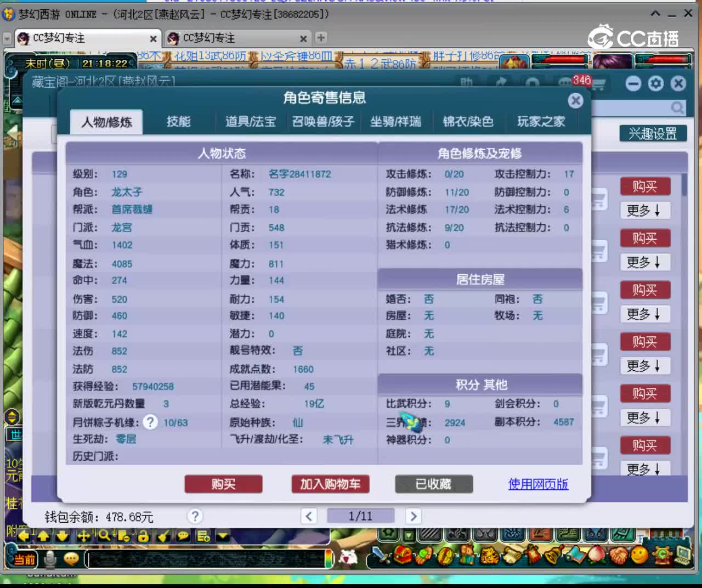Switch to the 坐骑/祥瑞 tab
The height and width of the screenshot is (588, 702).
(x=396, y=121)
